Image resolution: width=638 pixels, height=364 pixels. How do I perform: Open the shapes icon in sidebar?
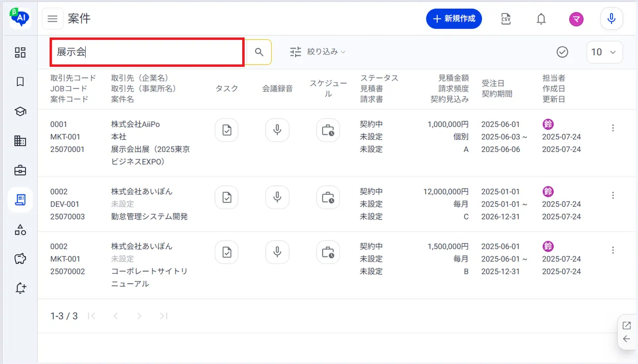click(x=20, y=230)
